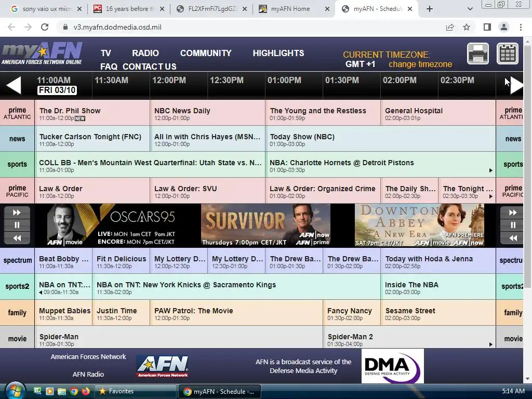
Task: Open the TV menu
Action: tap(105, 54)
